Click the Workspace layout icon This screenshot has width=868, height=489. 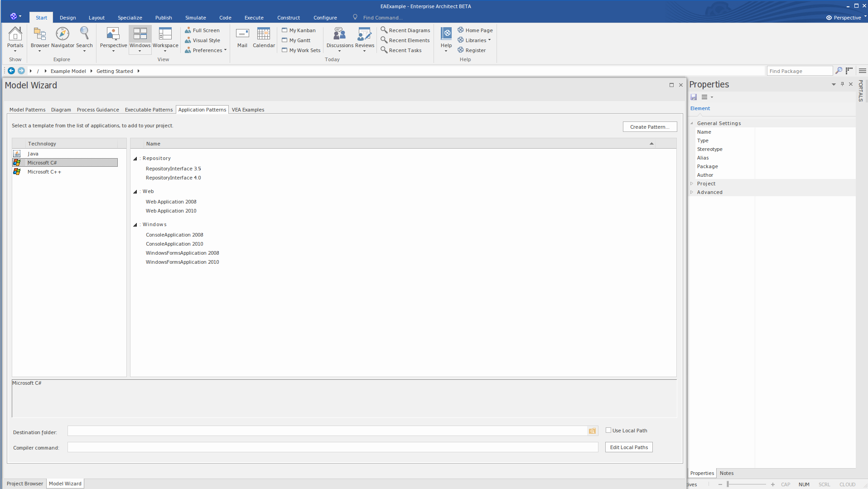coord(165,34)
